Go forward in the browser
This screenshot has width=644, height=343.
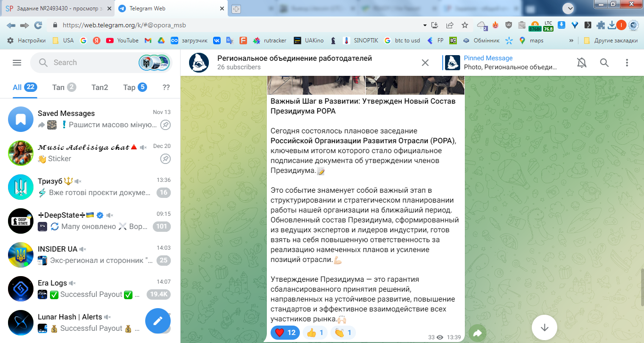[25, 25]
